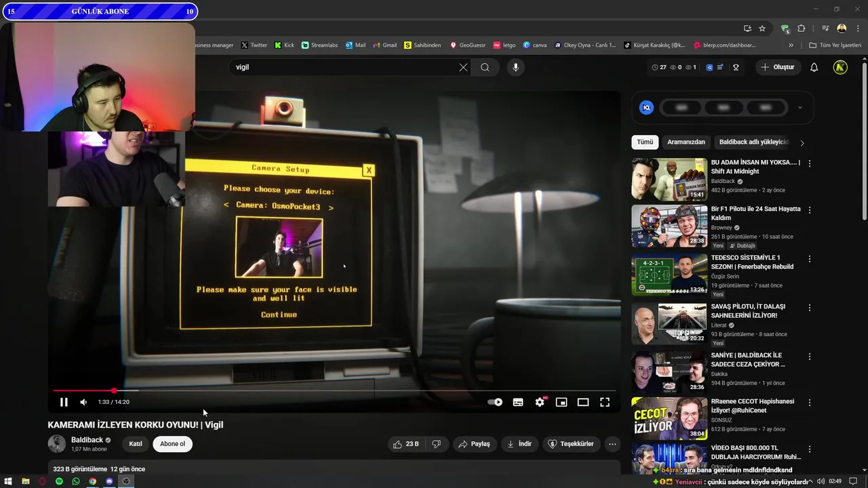The height and width of the screenshot is (488, 868).
Task: Open Discord from taskbar
Action: [x=109, y=481]
